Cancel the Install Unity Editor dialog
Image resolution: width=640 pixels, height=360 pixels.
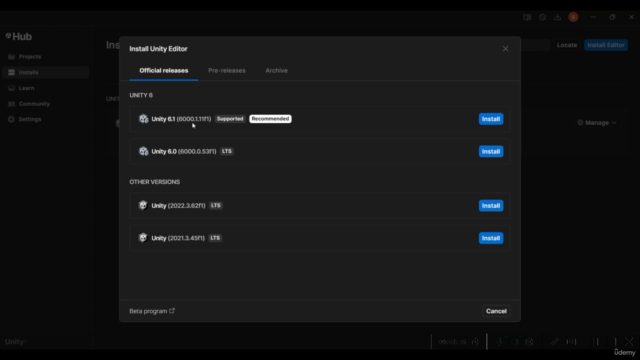point(496,311)
